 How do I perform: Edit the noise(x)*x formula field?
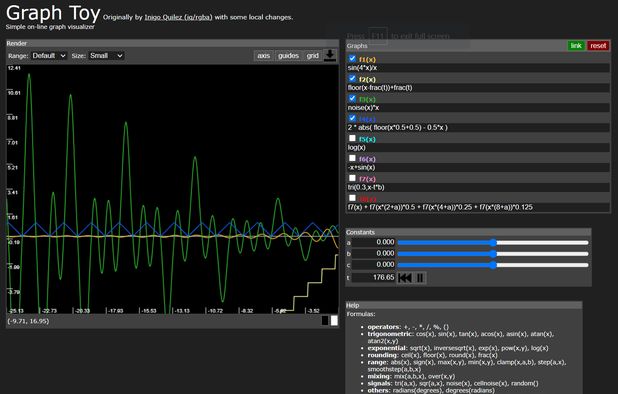coord(478,108)
